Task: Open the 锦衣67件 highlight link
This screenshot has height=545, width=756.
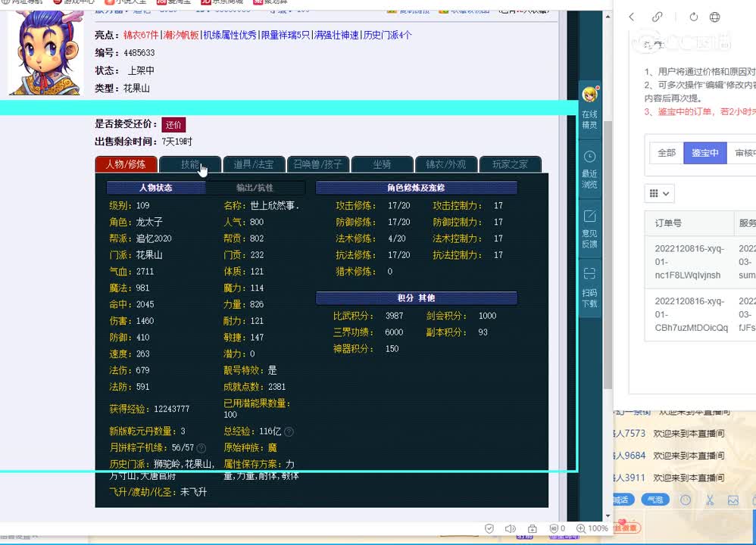Action: point(141,35)
